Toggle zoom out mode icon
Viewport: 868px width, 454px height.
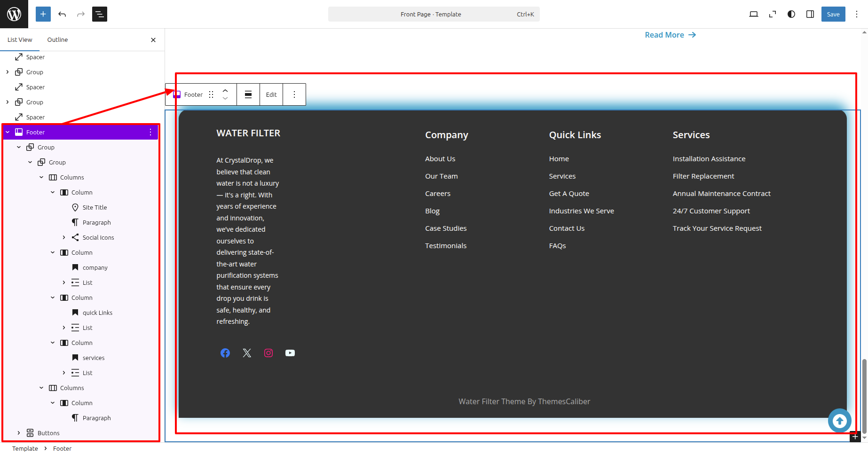[x=773, y=14]
